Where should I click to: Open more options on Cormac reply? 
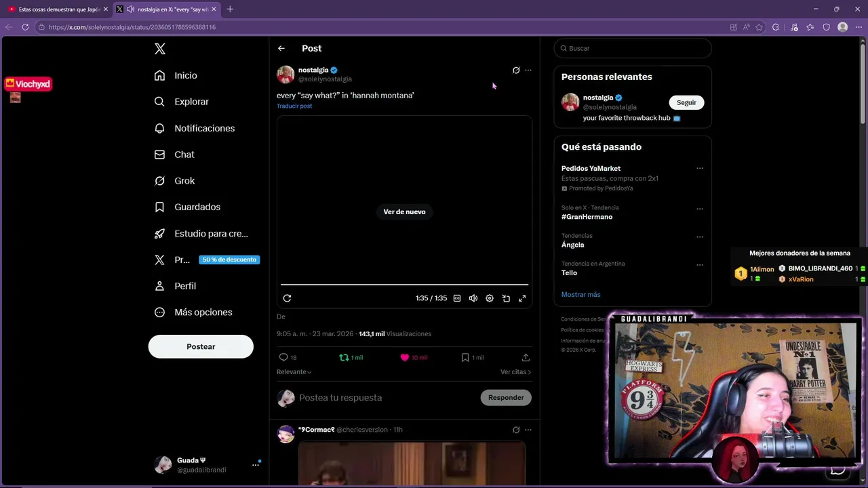(x=528, y=430)
